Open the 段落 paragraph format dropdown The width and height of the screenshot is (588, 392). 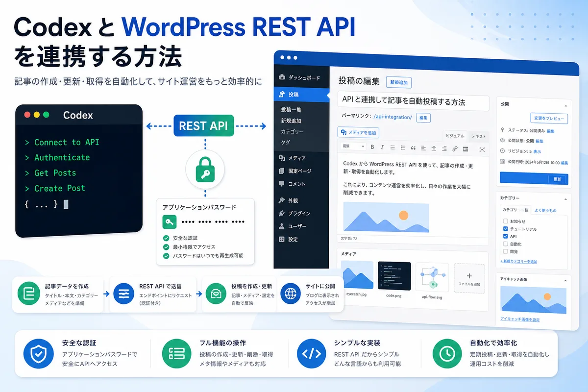353,147
